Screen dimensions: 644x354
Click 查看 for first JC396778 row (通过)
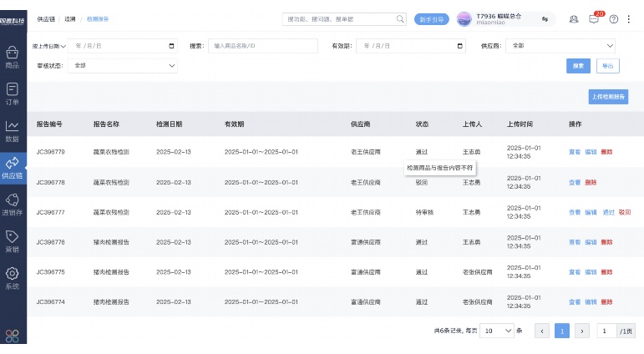(x=575, y=152)
